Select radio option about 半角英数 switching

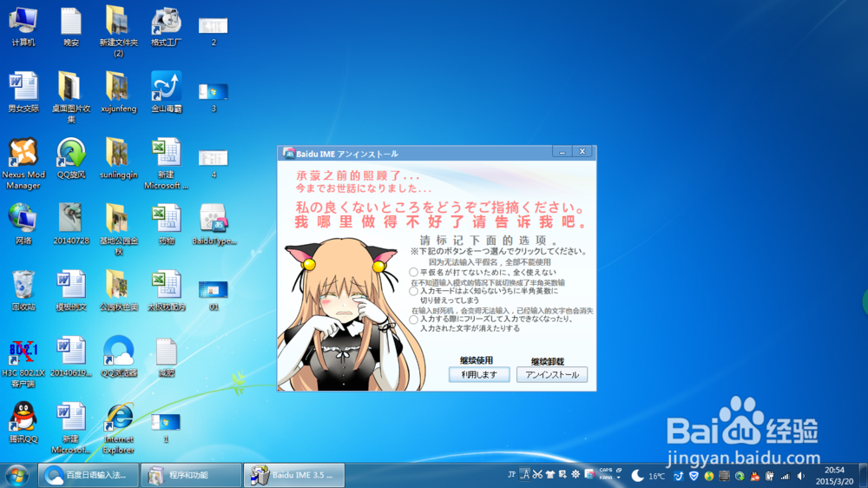pyautogui.click(x=413, y=291)
